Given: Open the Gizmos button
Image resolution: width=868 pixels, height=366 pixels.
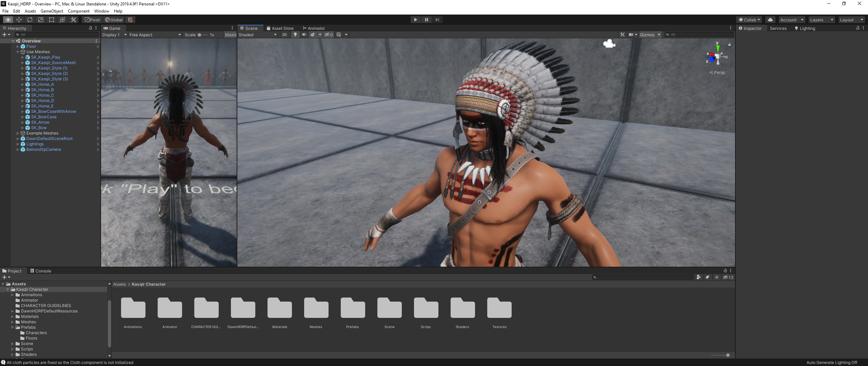Looking at the screenshot, I should click(647, 35).
